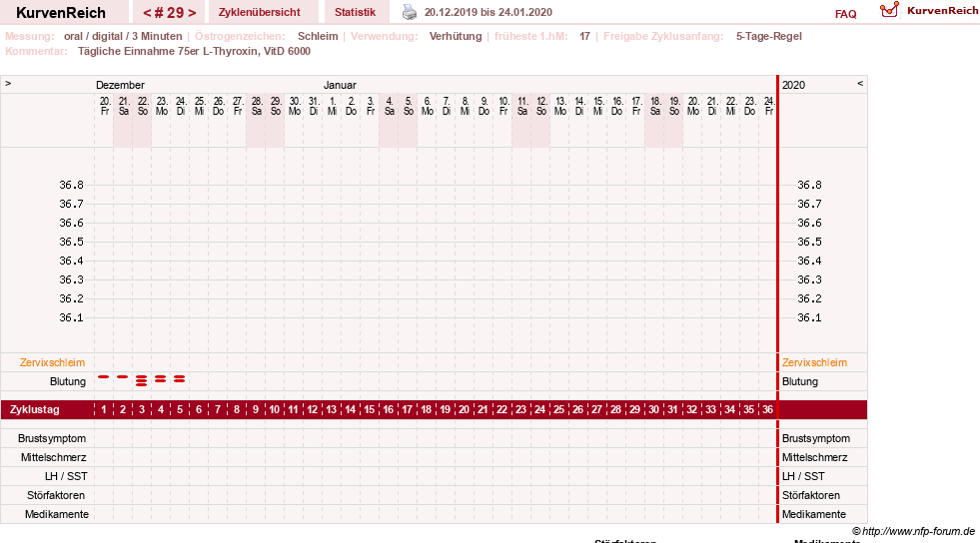Click the left Blutung row label
980x543 pixels.
click(68, 381)
